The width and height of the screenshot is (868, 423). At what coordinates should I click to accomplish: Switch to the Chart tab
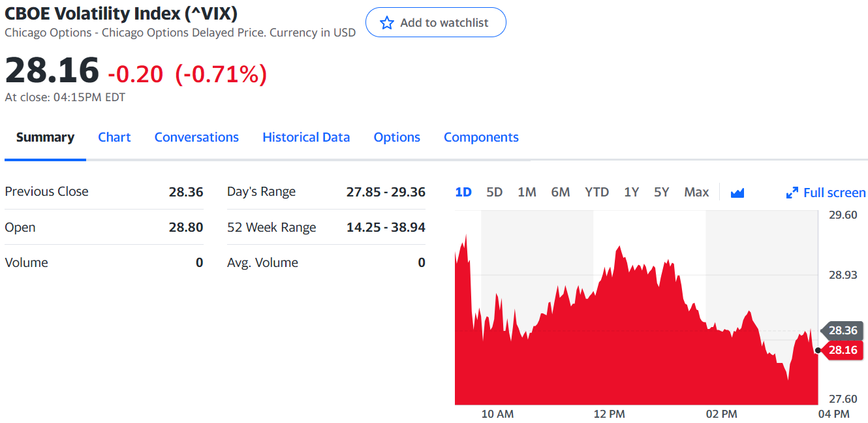pyautogui.click(x=114, y=137)
